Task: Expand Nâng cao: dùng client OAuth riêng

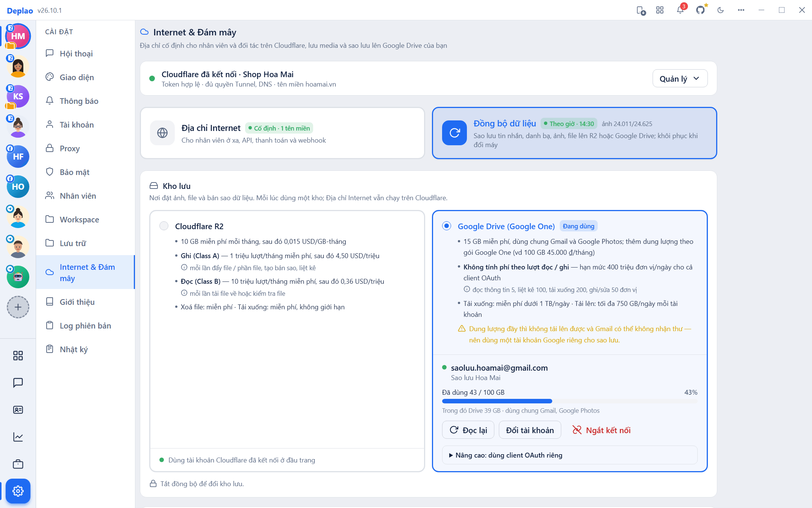Action: coord(570,455)
